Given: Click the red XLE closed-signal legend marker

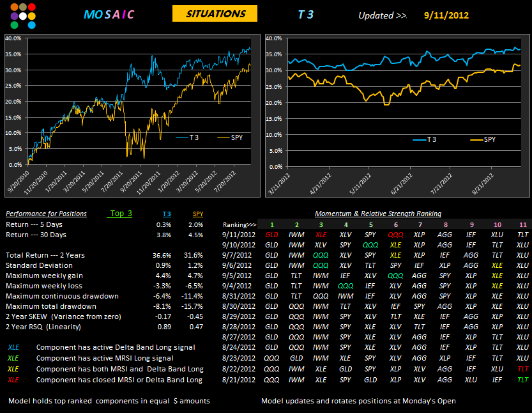Looking at the screenshot, I should 13,380.
